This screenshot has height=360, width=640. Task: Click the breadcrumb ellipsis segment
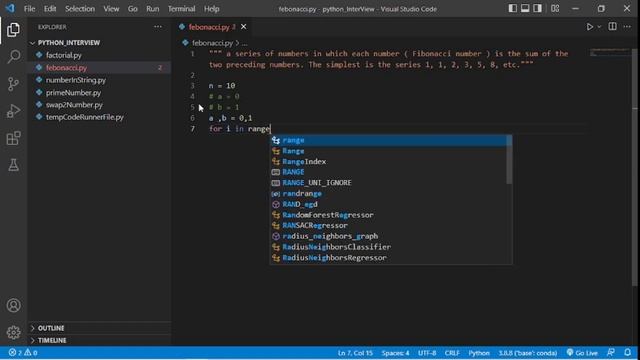244,43
